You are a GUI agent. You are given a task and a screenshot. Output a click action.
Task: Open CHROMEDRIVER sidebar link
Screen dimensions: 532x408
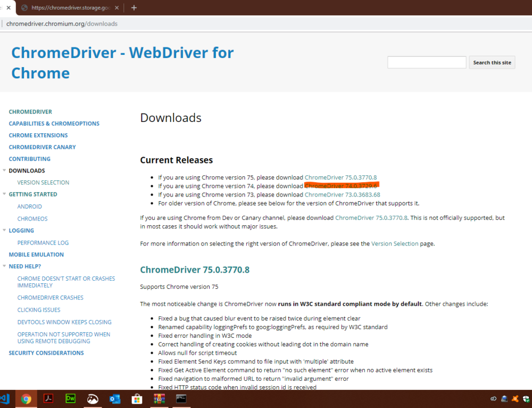pyautogui.click(x=30, y=112)
